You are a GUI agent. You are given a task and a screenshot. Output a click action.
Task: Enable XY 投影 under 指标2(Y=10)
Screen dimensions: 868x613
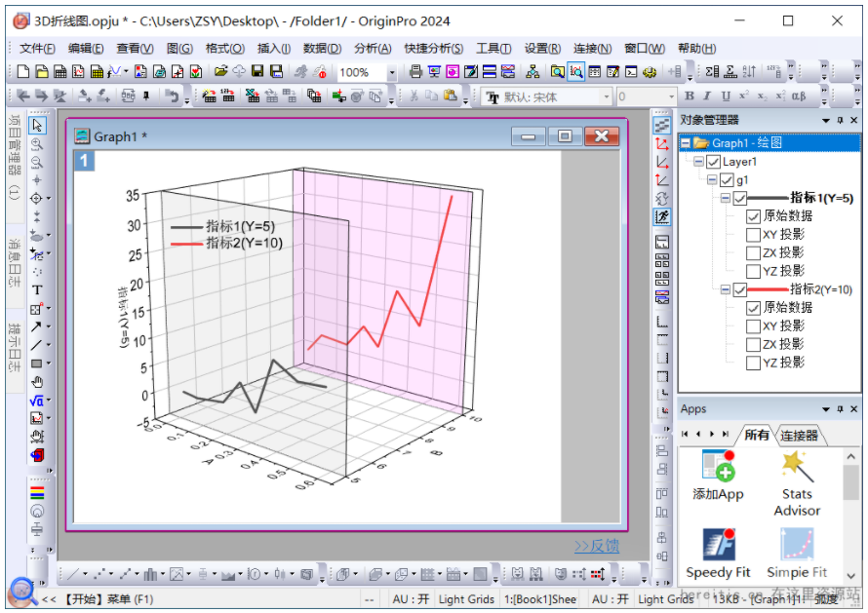(x=754, y=326)
